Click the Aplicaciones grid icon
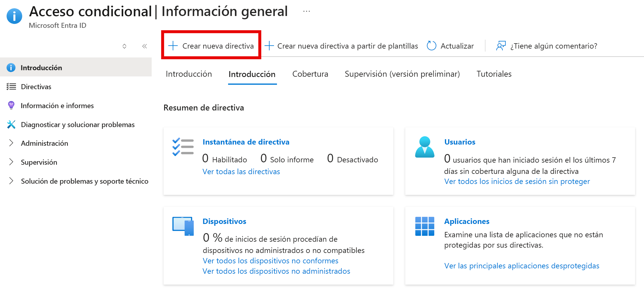 pyautogui.click(x=425, y=226)
